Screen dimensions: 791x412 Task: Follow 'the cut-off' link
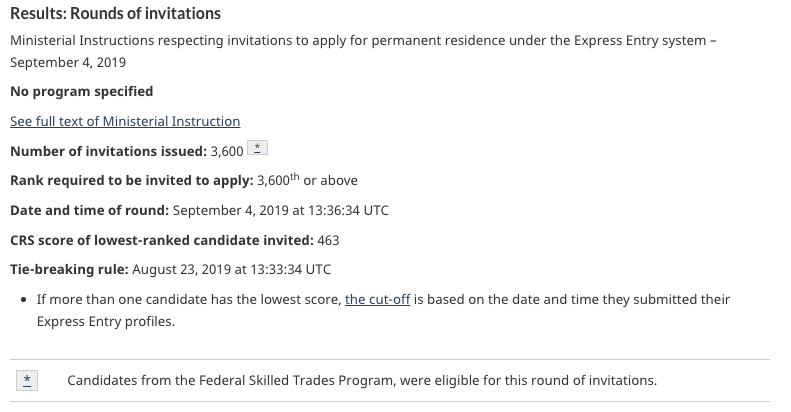[x=377, y=300]
